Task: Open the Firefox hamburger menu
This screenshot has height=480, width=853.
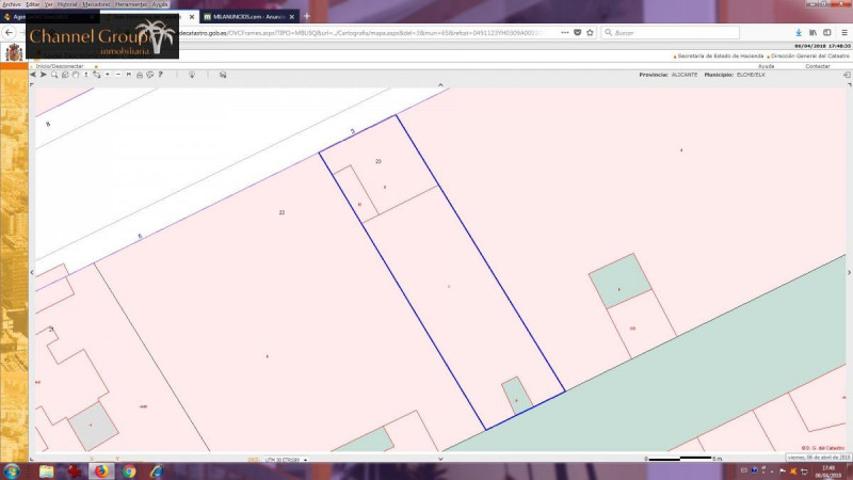Action: coord(844,32)
